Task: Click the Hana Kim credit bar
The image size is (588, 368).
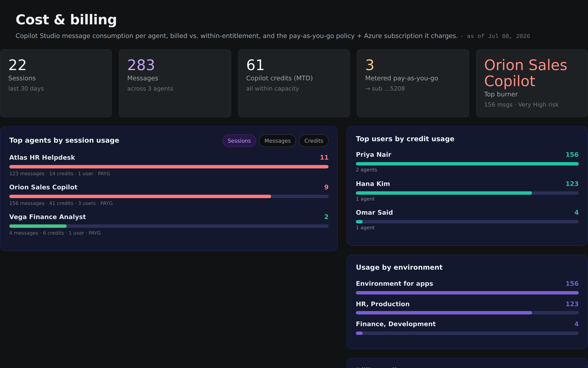Action: pos(467,193)
